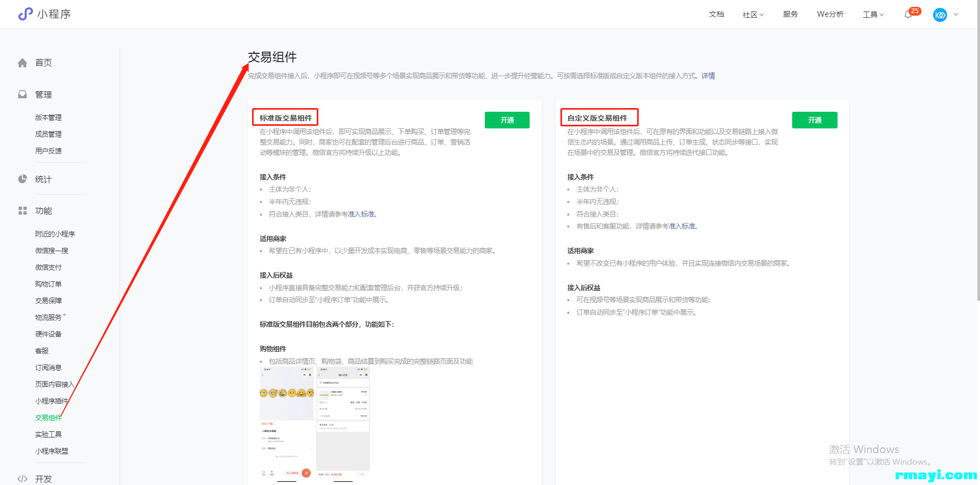Open 实验工具 in the sidebar
Screen dimensions: 980x485
(x=49, y=434)
